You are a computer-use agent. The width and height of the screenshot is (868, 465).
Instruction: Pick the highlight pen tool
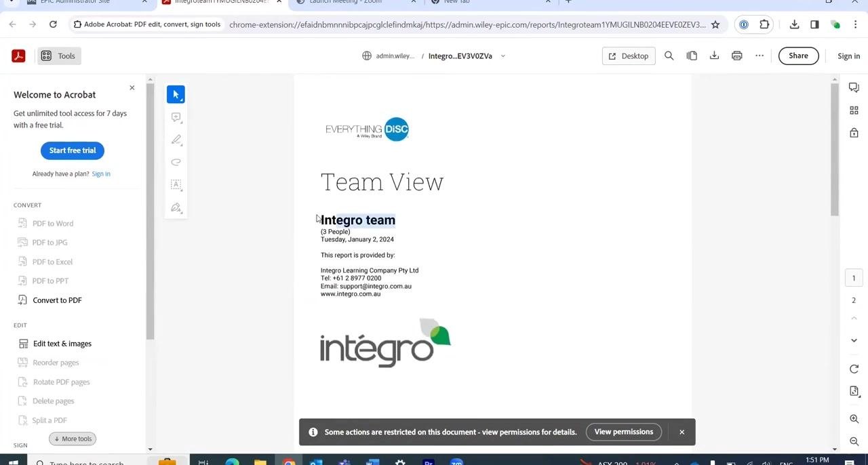point(176,140)
